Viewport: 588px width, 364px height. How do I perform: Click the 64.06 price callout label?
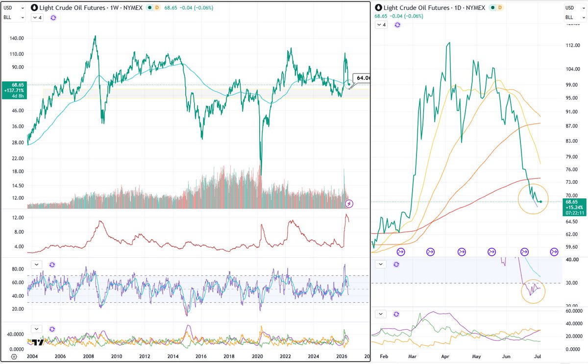pos(361,77)
